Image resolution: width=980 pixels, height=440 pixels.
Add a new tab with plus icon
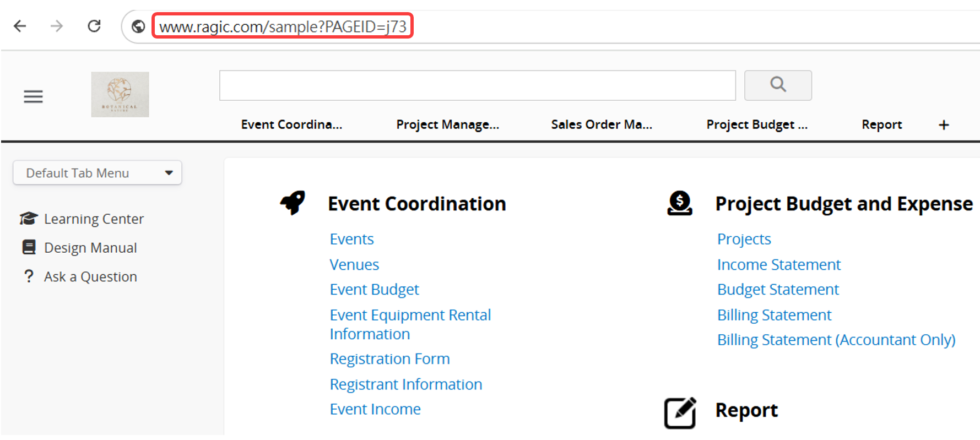[x=944, y=125]
